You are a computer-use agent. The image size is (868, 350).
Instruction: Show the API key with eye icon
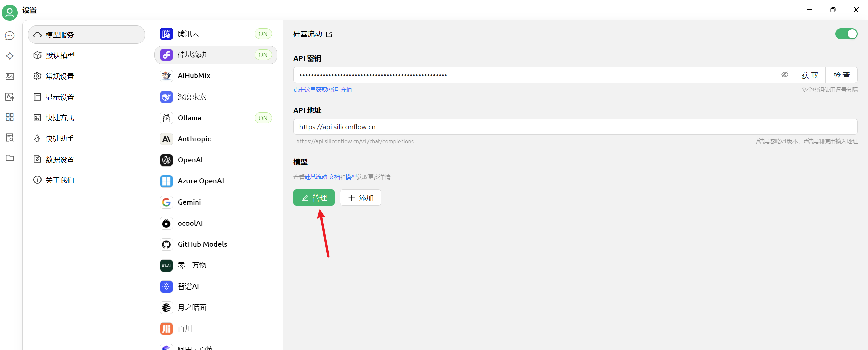[x=785, y=75]
